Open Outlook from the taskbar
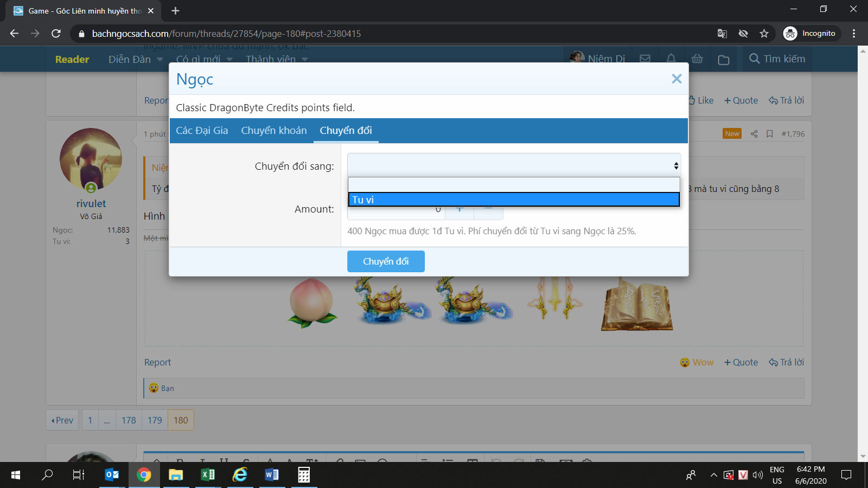 coord(112,475)
